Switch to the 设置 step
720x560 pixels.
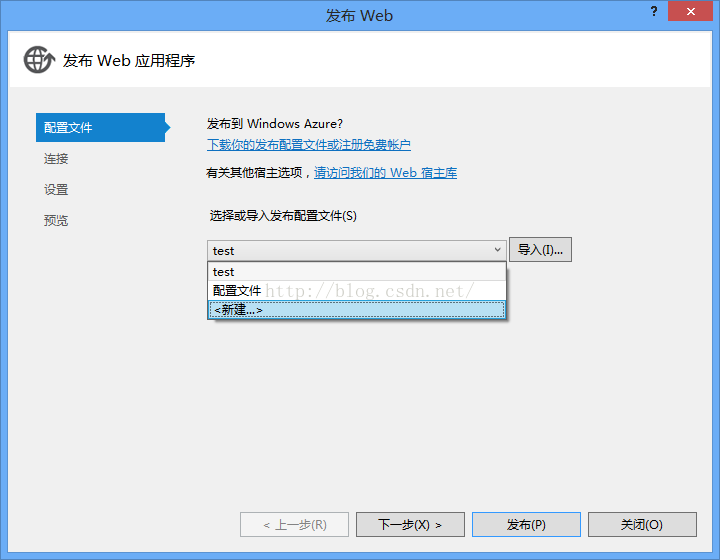coord(56,190)
